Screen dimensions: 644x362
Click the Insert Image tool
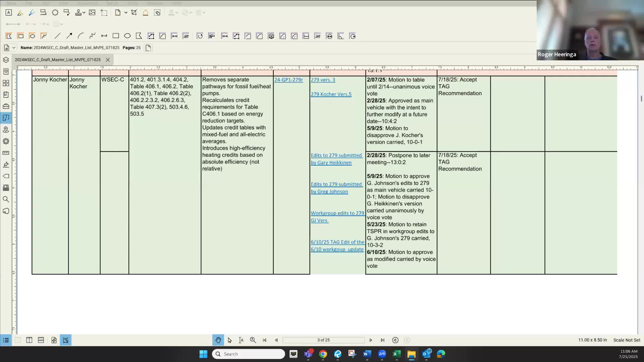[x=92, y=12]
